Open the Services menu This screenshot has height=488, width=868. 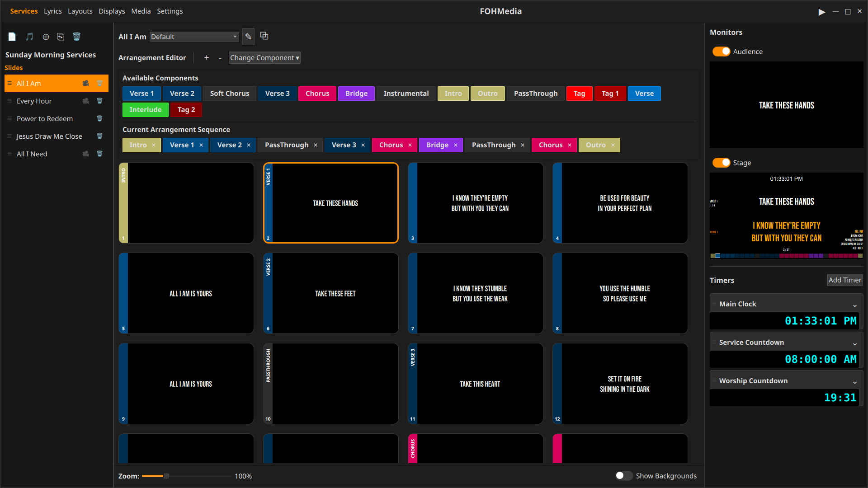pyautogui.click(x=24, y=11)
